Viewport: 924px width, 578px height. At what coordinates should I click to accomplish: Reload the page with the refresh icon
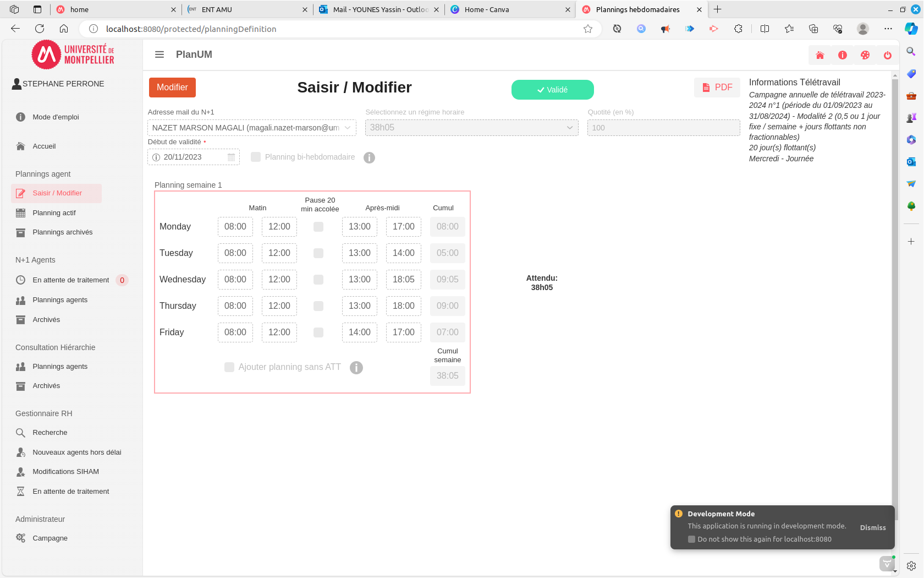pos(40,29)
